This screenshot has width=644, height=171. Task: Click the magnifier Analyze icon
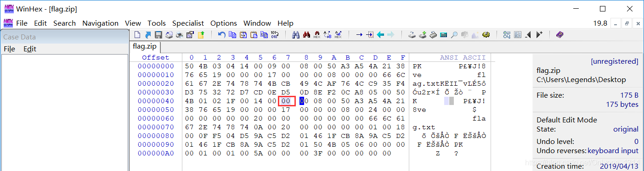454,34
